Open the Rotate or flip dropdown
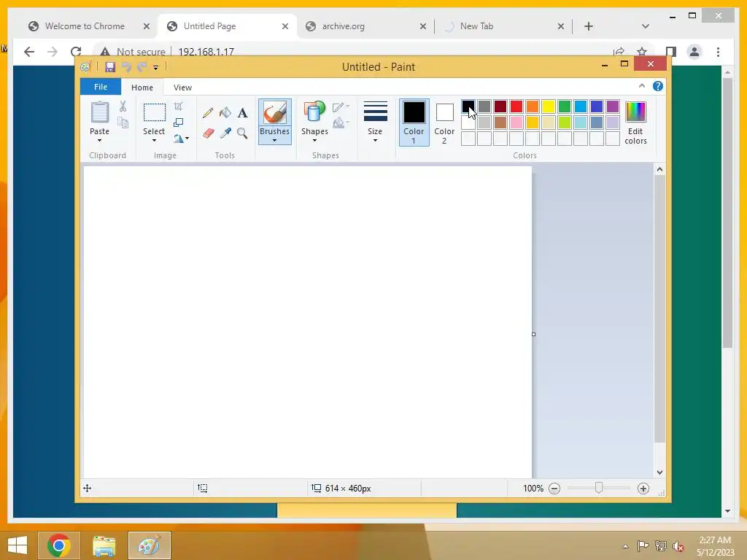 click(x=181, y=139)
